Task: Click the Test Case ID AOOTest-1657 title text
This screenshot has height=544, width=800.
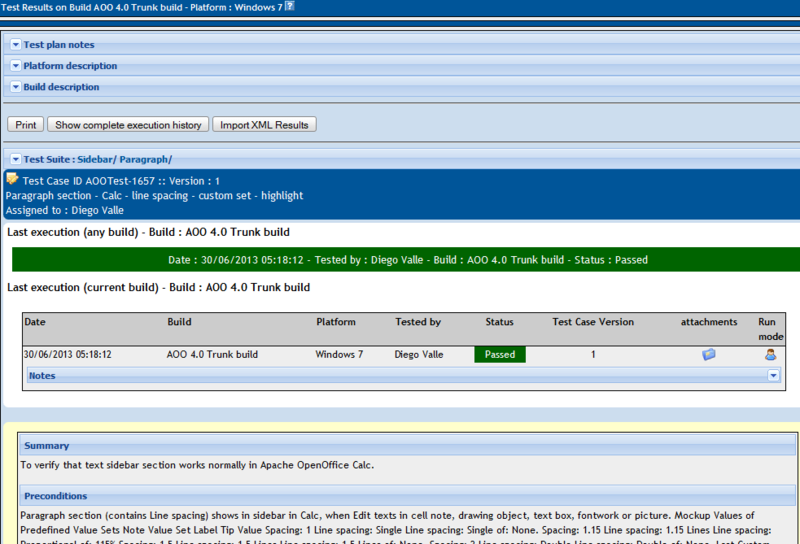Action: (121, 181)
